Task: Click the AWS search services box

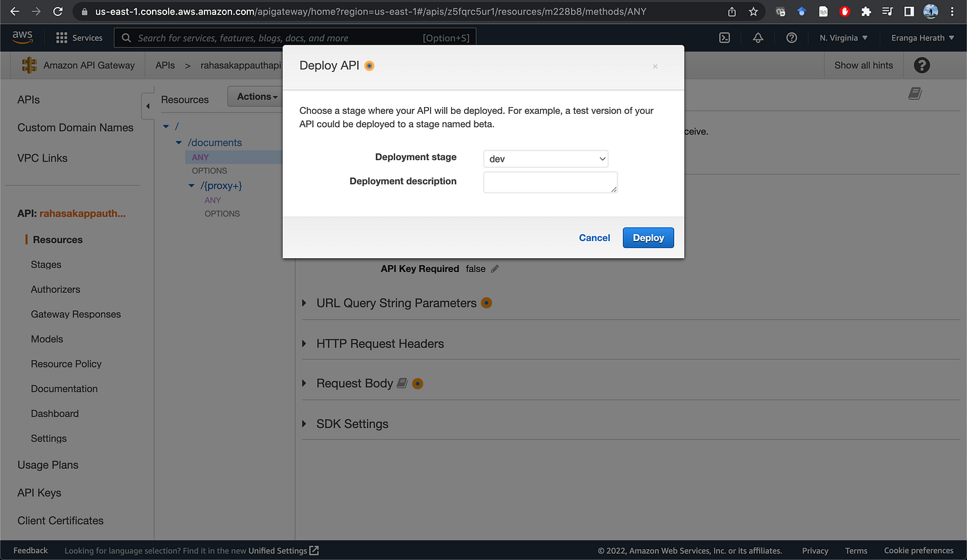Action: point(295,38)
